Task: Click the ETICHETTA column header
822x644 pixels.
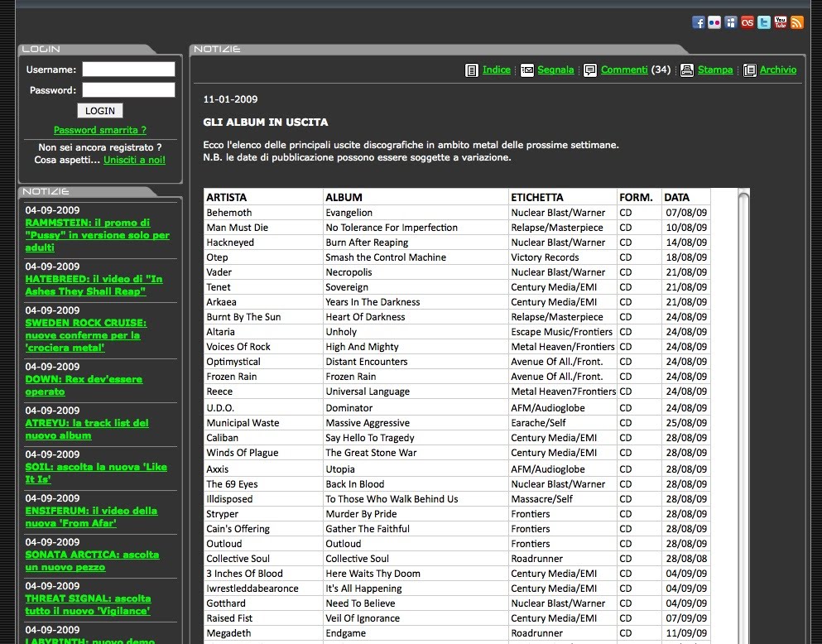Action: click(563, 197)
